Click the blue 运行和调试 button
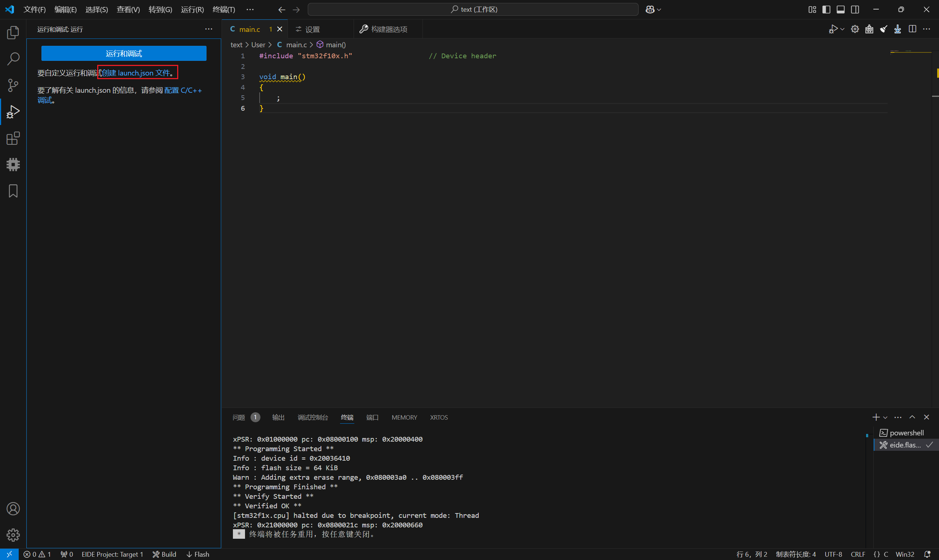This screenshot has height=560, width=939. coord(124,53)
